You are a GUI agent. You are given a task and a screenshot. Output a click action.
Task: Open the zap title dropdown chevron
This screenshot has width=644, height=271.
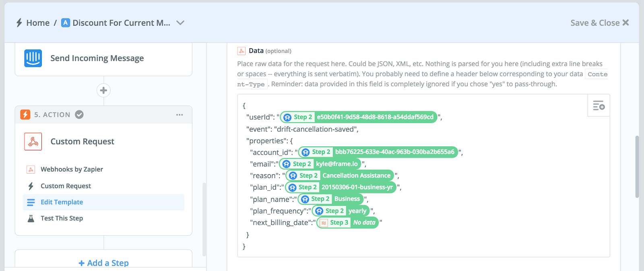point(180,23)
